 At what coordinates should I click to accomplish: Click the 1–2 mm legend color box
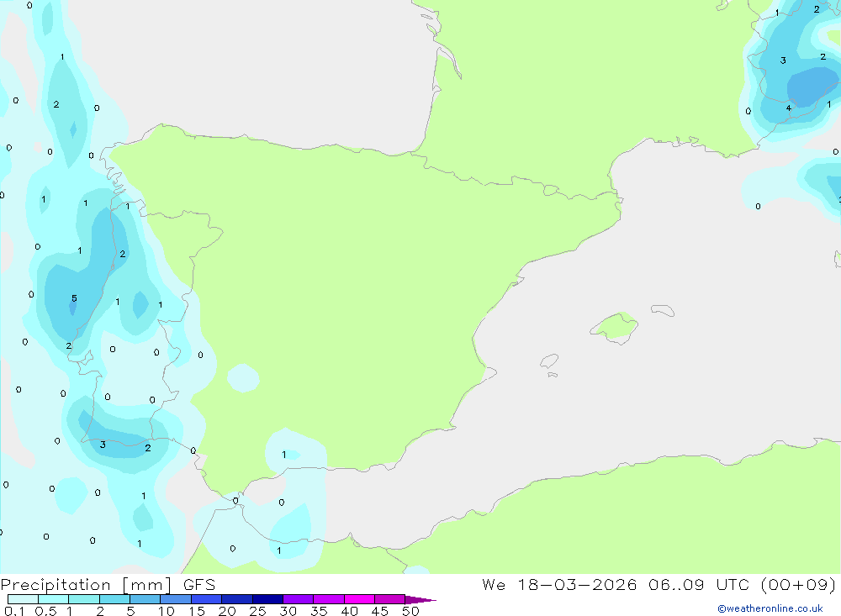point(84,599)
